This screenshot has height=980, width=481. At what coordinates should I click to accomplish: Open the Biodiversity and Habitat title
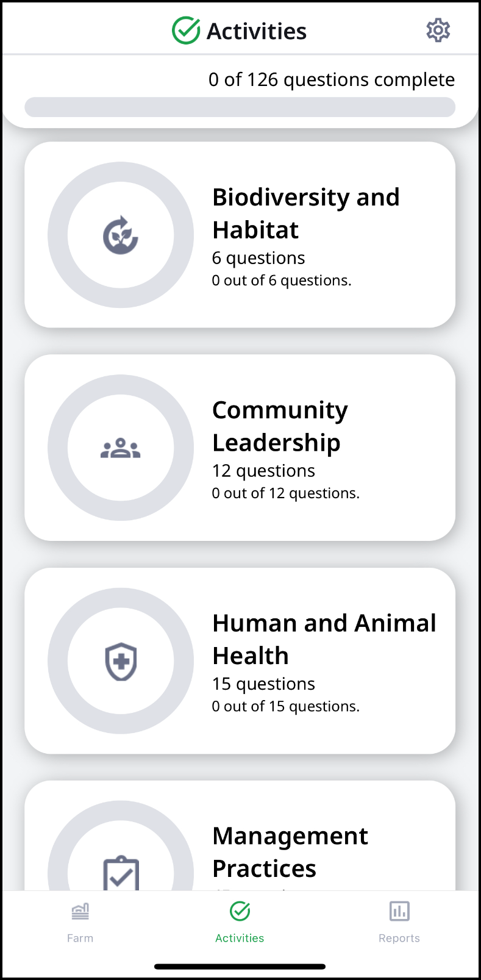click(x=305, y=213)
